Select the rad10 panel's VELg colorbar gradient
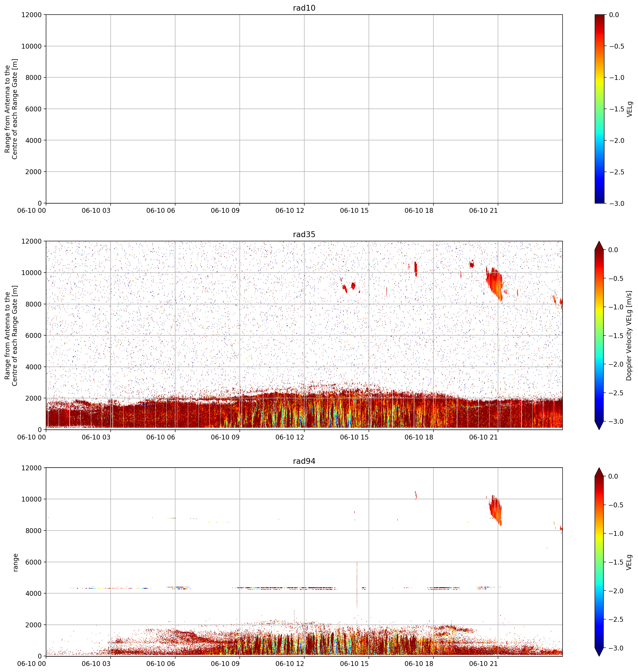Screen dimensions: 638x672 coord(600,109)
